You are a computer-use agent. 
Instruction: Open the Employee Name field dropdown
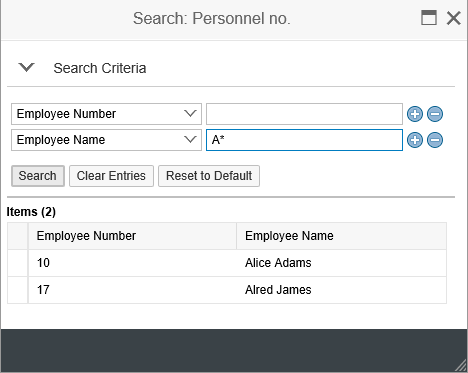point(190,140)
